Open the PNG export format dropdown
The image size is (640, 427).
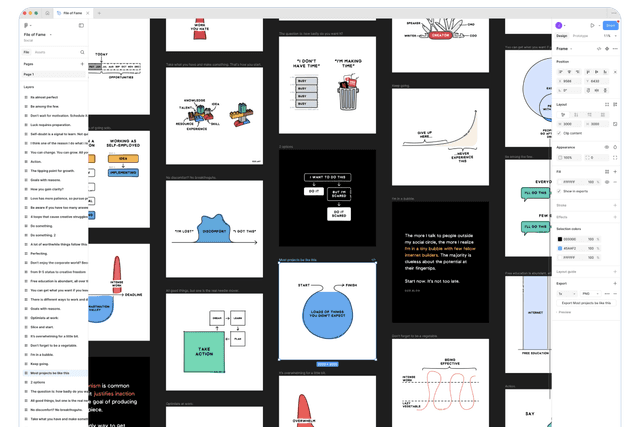(x=592, y=292)
